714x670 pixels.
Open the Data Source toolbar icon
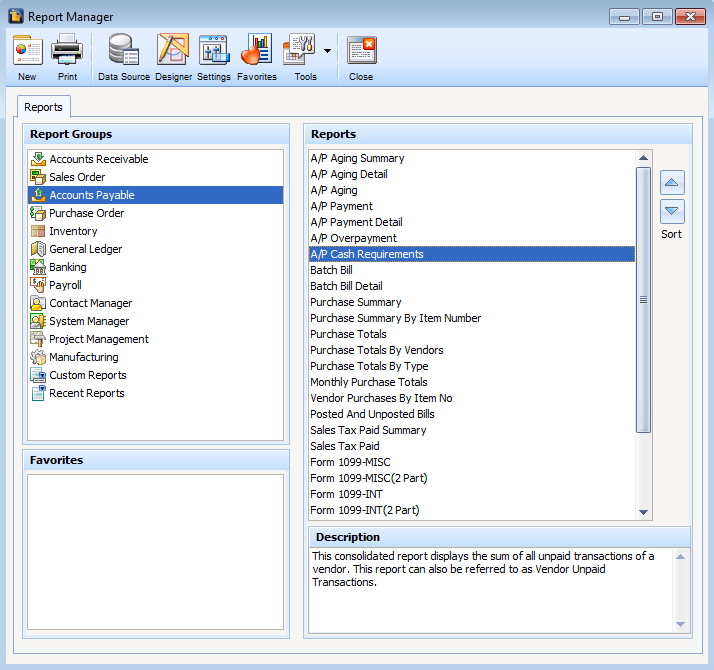(123, 50)
